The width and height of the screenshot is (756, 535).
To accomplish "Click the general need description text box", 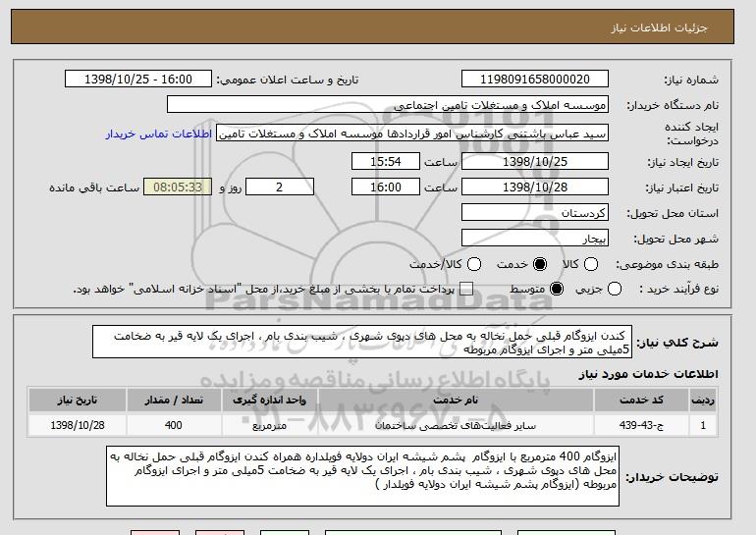I will [362, 343].
